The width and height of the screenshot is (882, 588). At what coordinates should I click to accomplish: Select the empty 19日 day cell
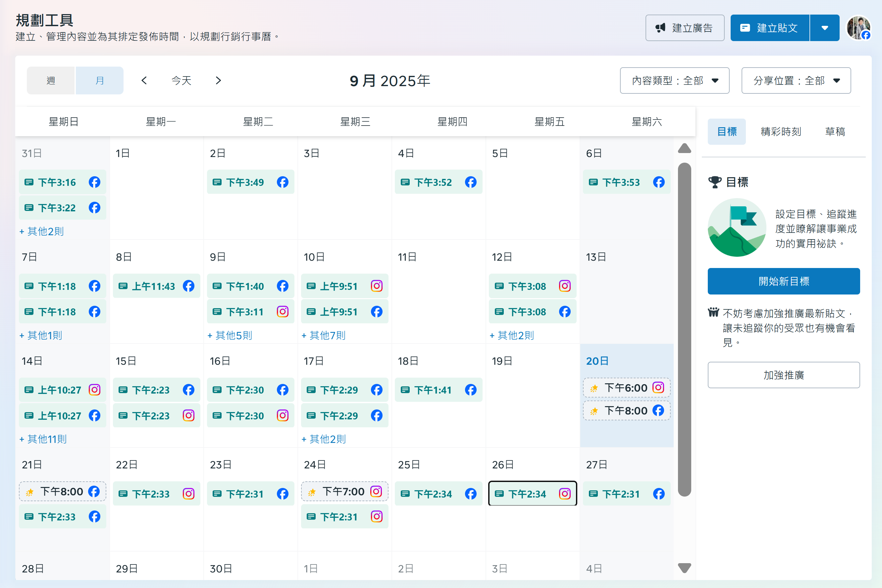[x=533, y=395]
